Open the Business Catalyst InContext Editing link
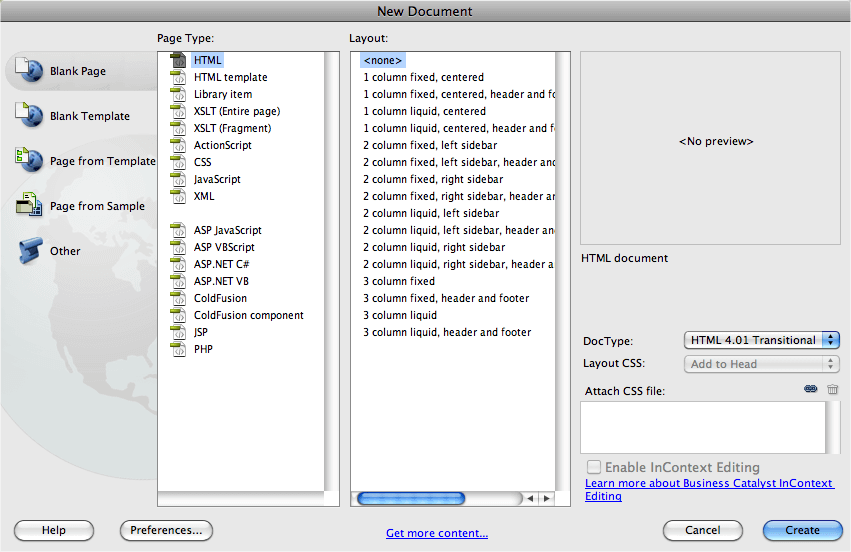 click(708, 489)
